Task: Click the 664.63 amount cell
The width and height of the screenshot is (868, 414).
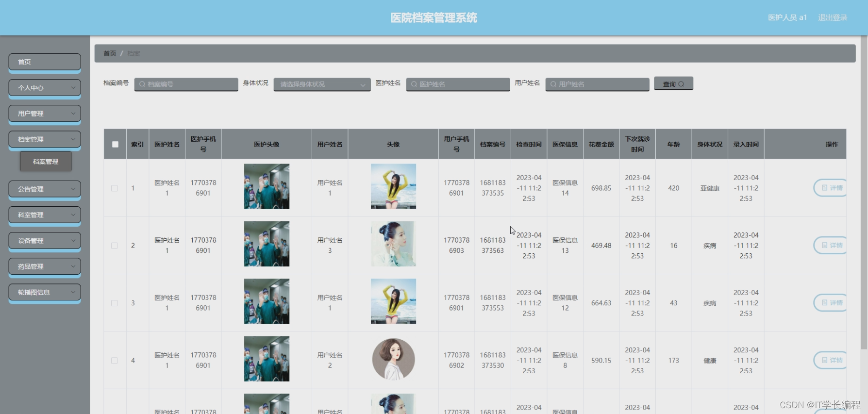Action: [x=601, y=303]
